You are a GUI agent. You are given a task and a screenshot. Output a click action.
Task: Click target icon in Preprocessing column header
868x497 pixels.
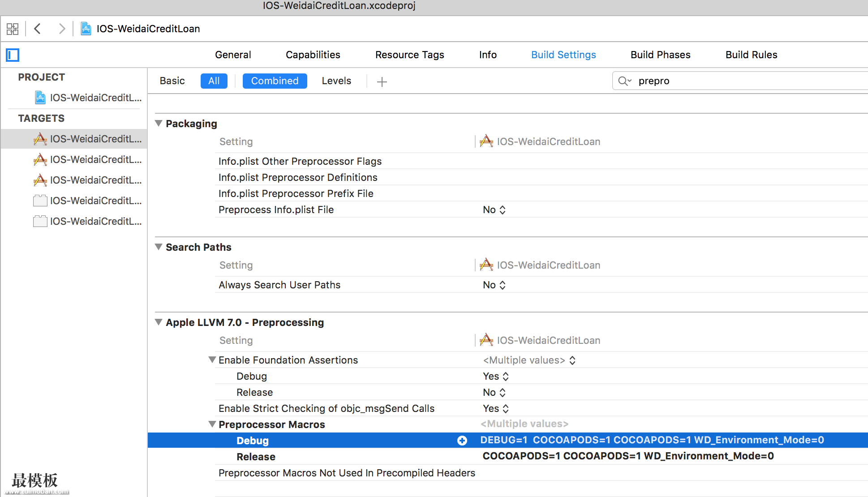486,340
